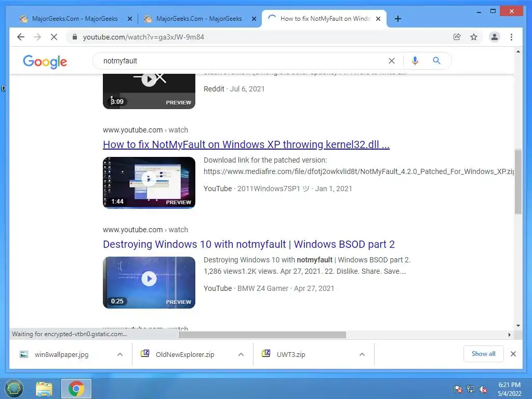Viewport: 532px width, 399px height.
Task: Stop loading the page
Action: coord(54,37)
